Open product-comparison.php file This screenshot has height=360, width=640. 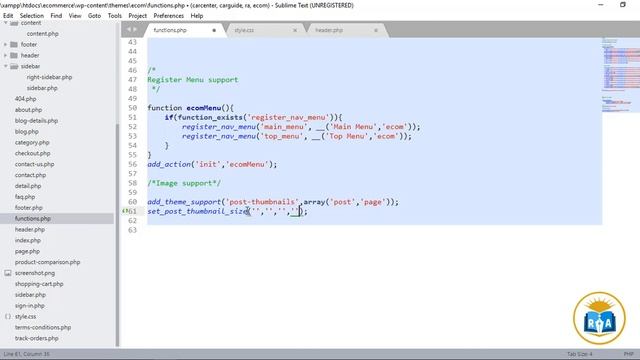click(47, 262)
